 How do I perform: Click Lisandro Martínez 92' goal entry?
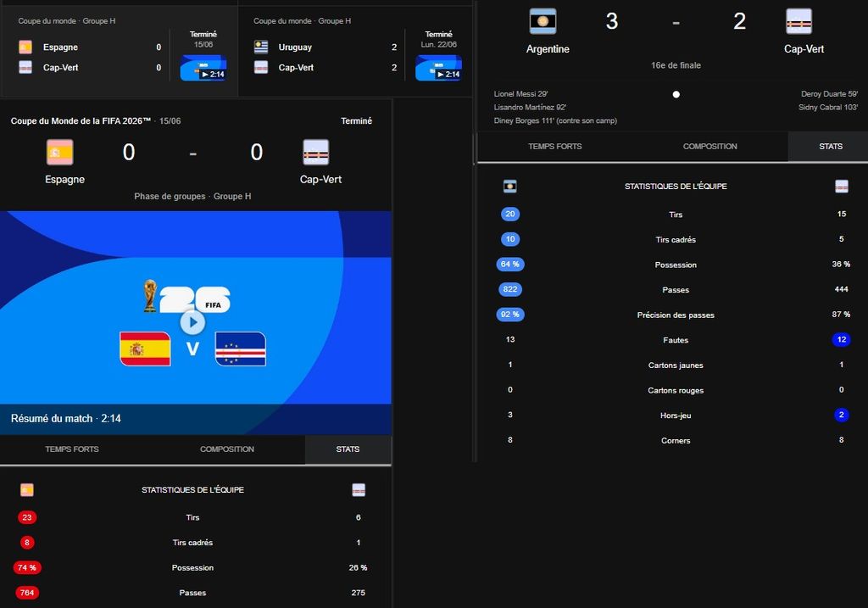click(x=530, y=108)
